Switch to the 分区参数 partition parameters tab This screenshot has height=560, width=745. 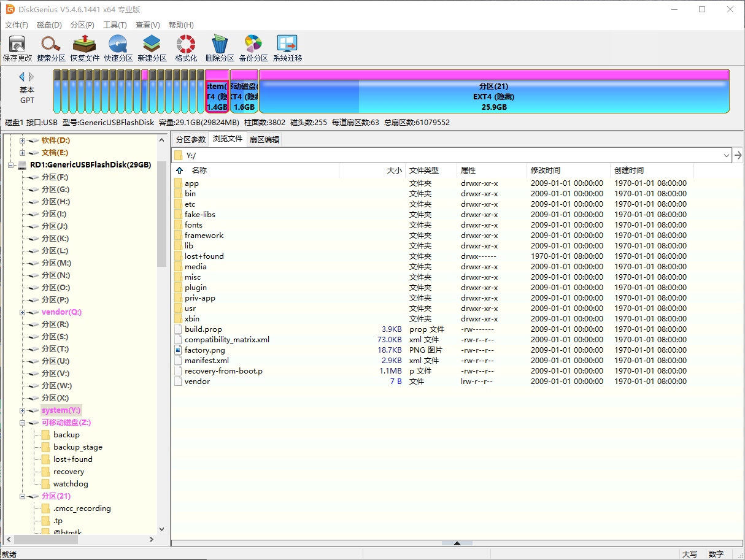pyautogui.click(x=192, y=139)
